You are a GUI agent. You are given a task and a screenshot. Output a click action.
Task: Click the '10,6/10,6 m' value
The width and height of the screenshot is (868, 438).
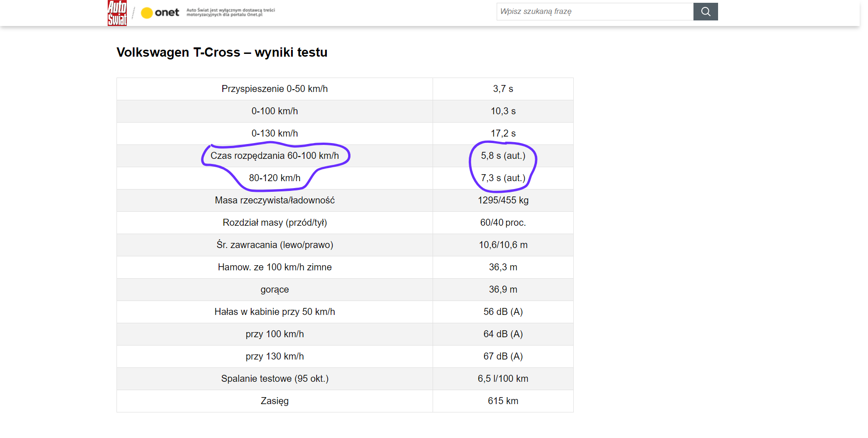503,245
